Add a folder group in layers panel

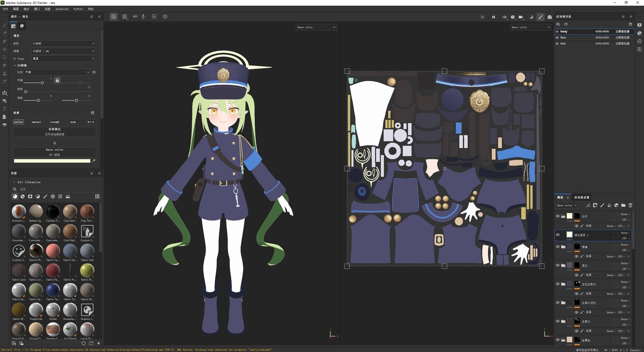[623, 205]
